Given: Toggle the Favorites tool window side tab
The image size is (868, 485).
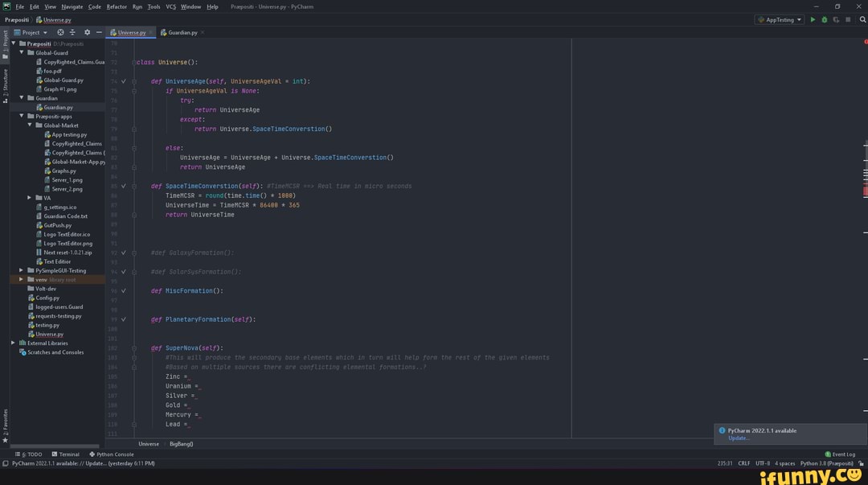Looking at the screenshot, I should click(5, 423).
